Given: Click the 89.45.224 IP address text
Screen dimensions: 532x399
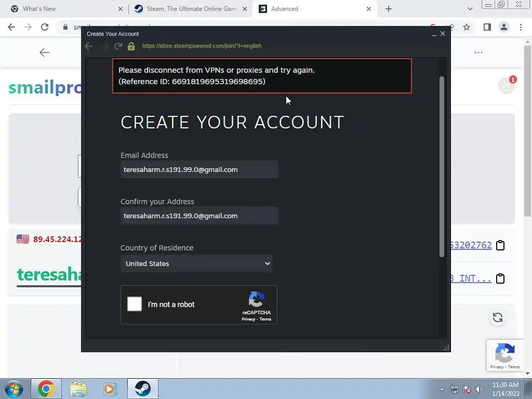Looking at the screenshot, I should click(57, 239).
